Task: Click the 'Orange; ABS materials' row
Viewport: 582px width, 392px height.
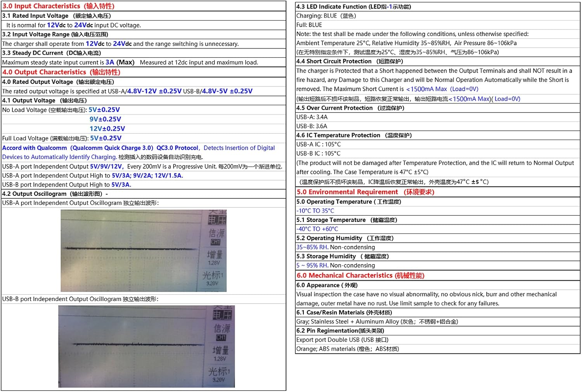Action: click(x=348, y=349)
